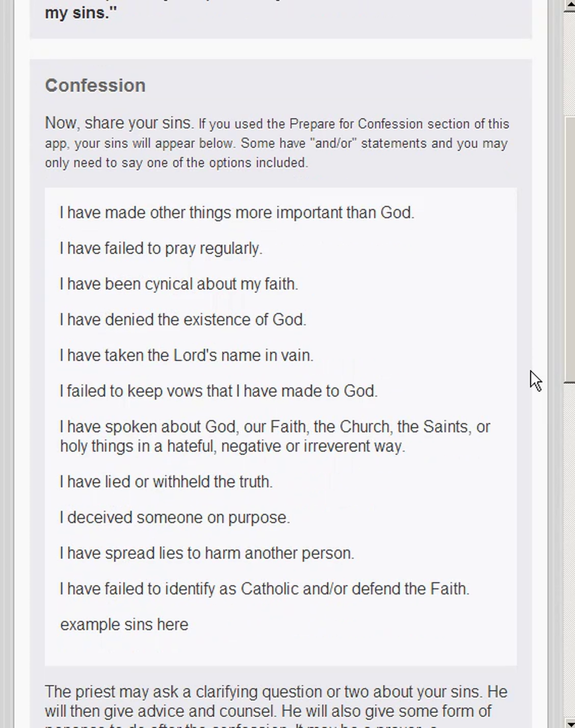Select "I have spread lies to harm another person"
Image resolution: width=575 pixels, height=728 pixels.
207,553
